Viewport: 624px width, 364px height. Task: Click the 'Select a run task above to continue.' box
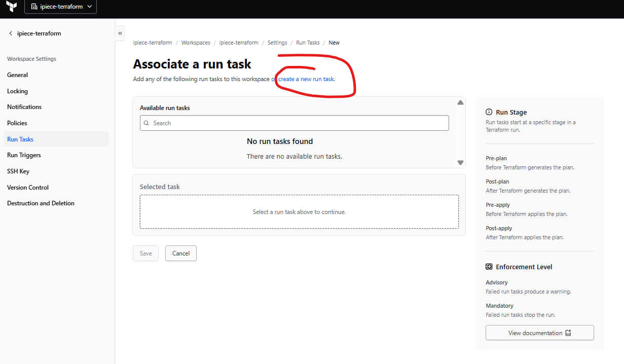299,212
